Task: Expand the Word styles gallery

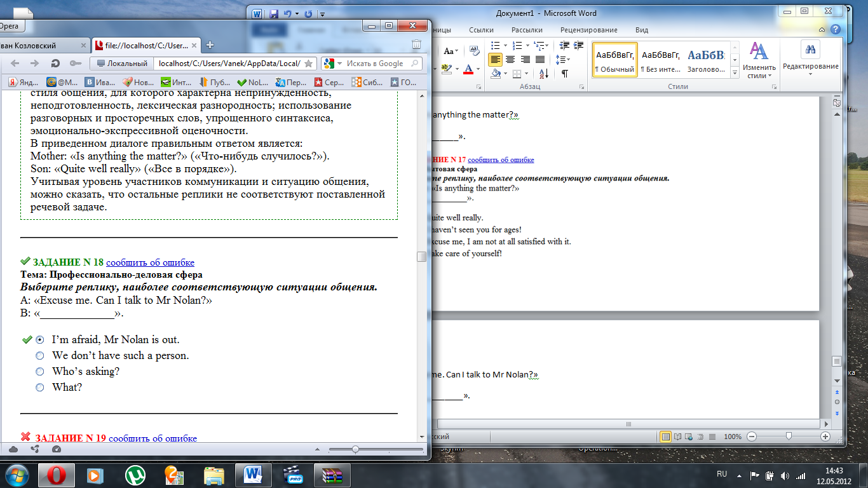Action: point(735,74)
